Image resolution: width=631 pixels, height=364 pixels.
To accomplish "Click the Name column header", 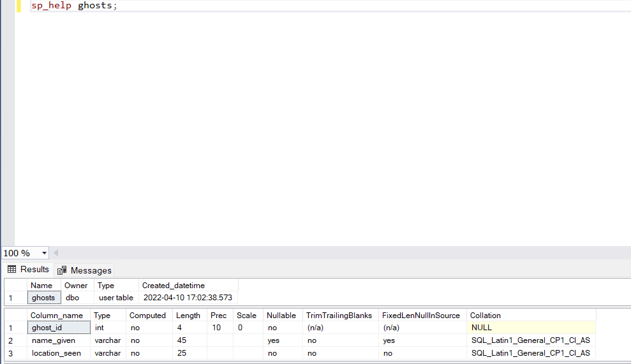I will [x=44, y=285].
